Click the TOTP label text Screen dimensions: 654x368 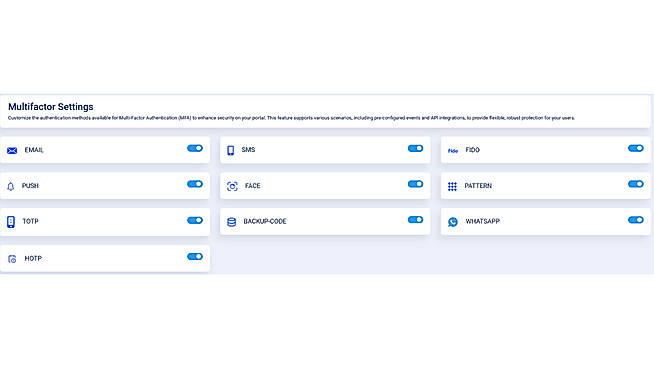pos(30,221)
